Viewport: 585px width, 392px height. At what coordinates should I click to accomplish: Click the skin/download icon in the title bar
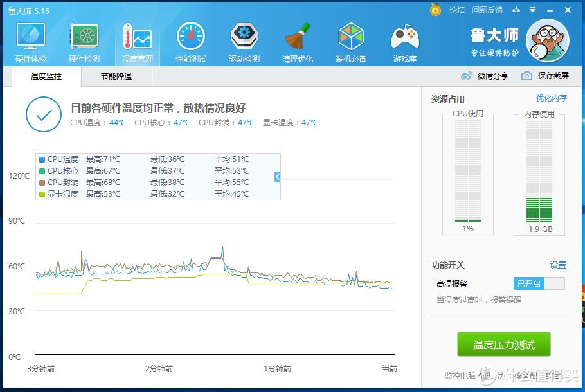(x=516, y=10)
